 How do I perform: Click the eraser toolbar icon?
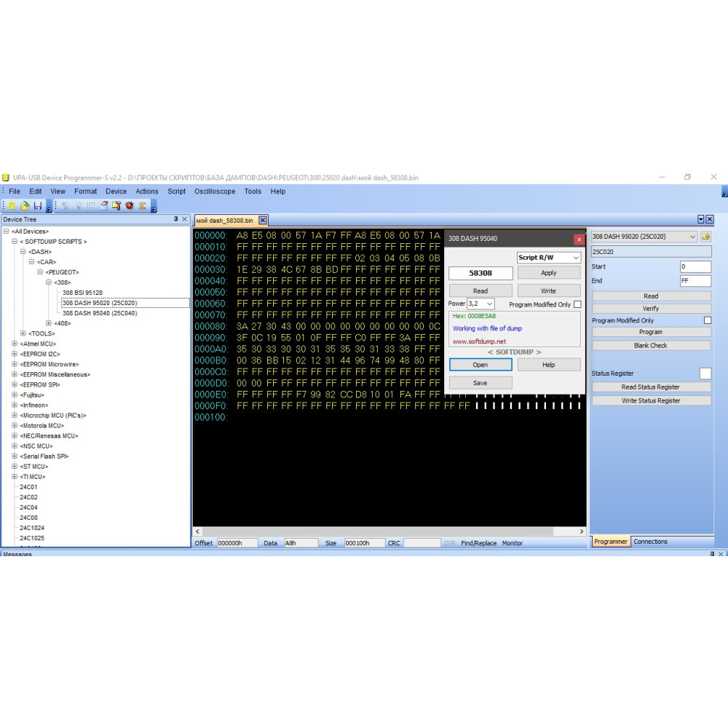(x=103, y=206)
